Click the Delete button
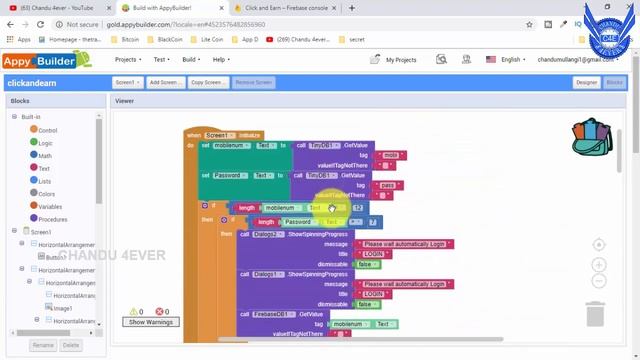This screenshot has width=640, height=360. pos(71,345)
